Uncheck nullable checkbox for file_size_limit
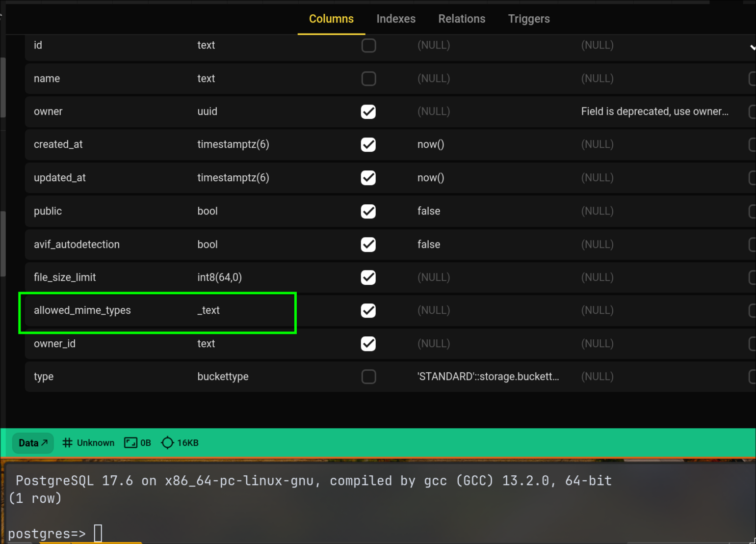756x544 pixels. tap(368, 277)
